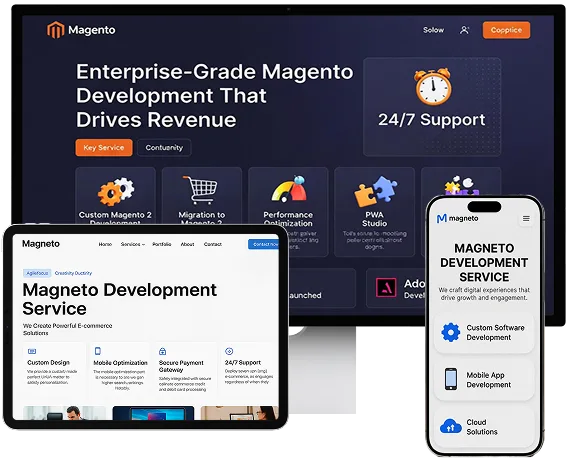Click the 24/7 Support icon on tablet
The width and height of the screenshot is (569, 458).
point(229,351)
